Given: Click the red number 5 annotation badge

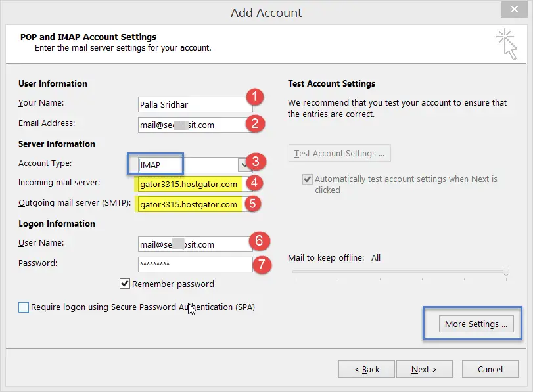Looking at the screenshot, I should [x=252, y=204].
